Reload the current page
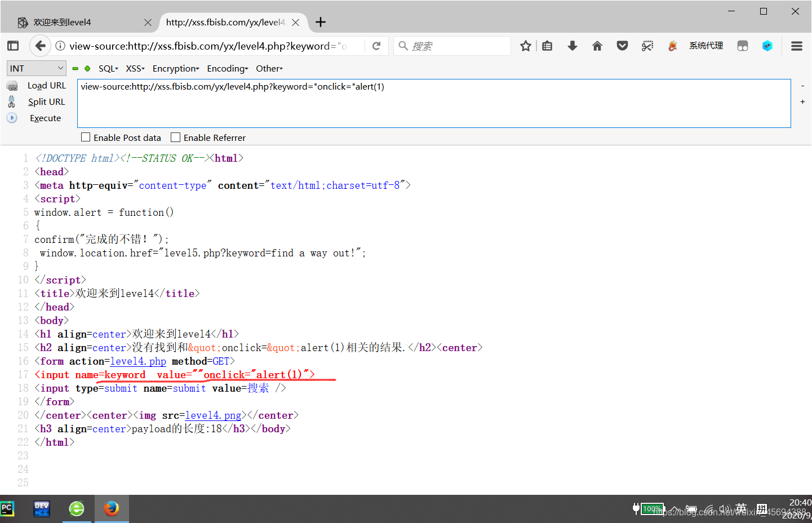The image size is (812, 523). (x=376, y=46)
